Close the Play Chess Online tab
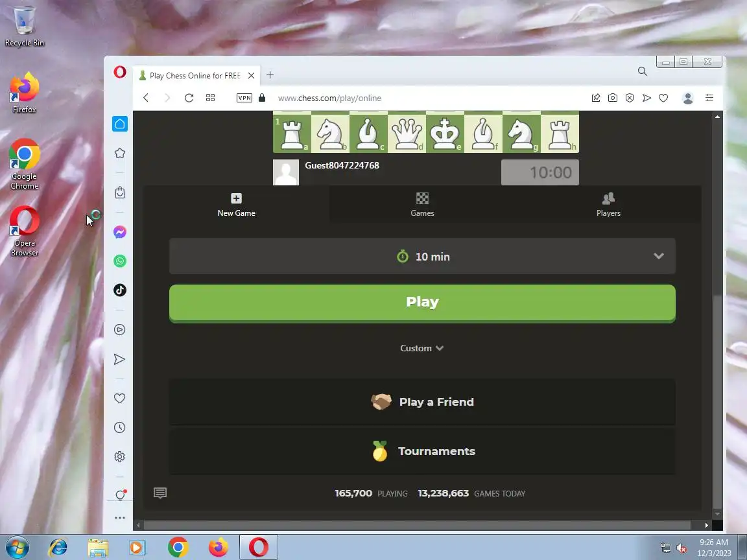The width and height of the screenshot is (747, 560). (x=251, y=75)
